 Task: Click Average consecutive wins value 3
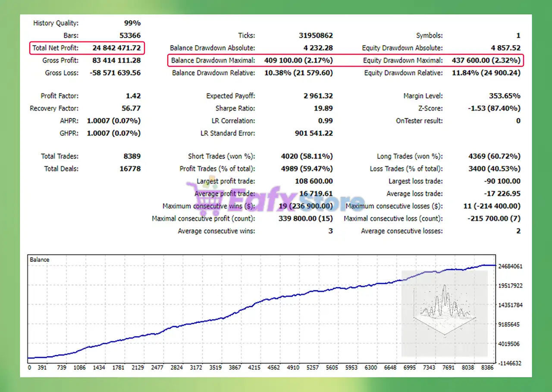click(331, 231)
